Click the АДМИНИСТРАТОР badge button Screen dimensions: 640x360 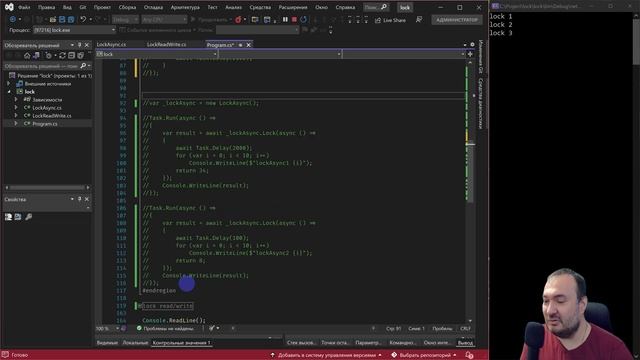click(456, 20)
